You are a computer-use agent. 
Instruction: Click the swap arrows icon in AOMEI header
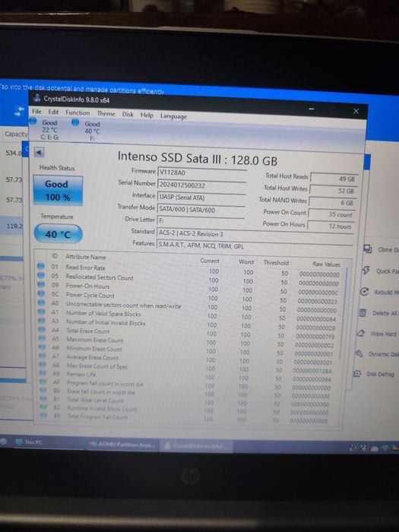tap(19, 111)
